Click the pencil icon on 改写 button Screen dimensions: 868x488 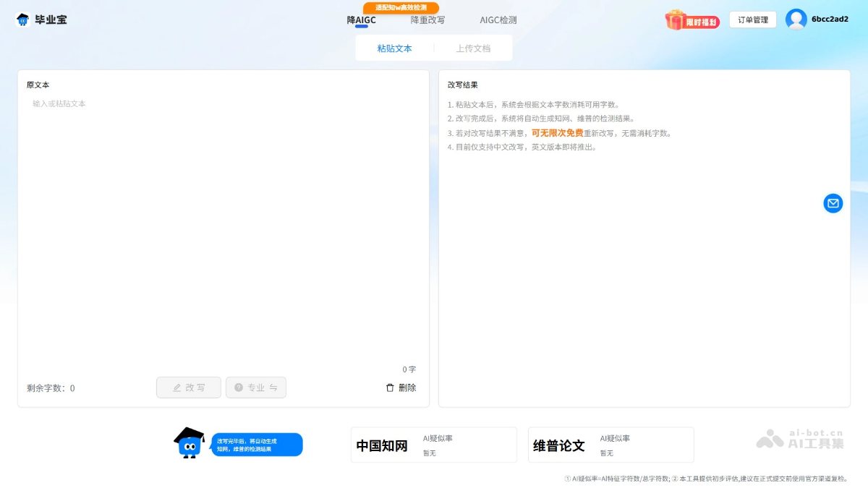[x=177, y=388]
